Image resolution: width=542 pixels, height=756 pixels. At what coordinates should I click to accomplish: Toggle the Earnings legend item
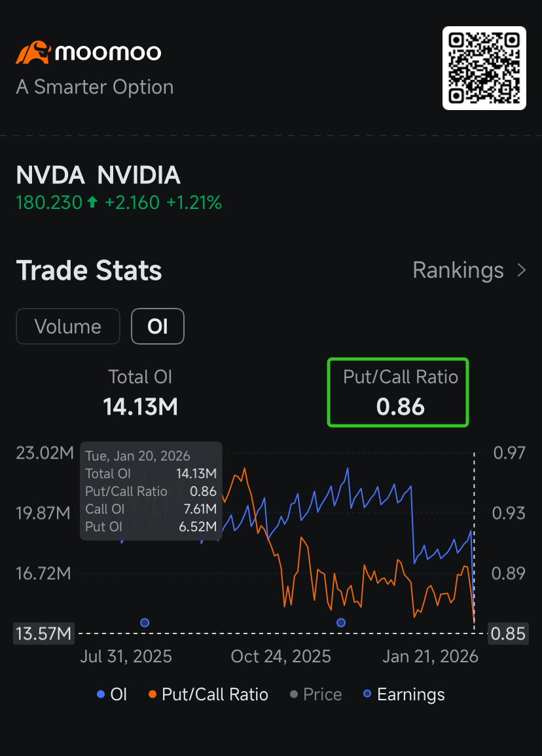(x=404, y=694)
